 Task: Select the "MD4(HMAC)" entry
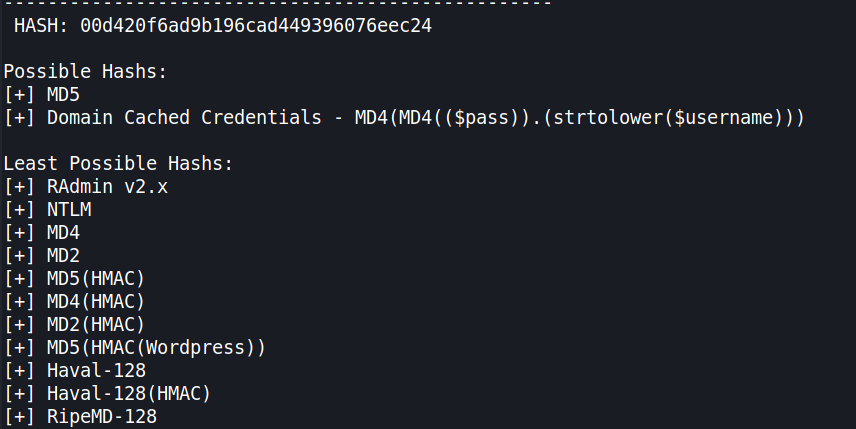point(95,301)
